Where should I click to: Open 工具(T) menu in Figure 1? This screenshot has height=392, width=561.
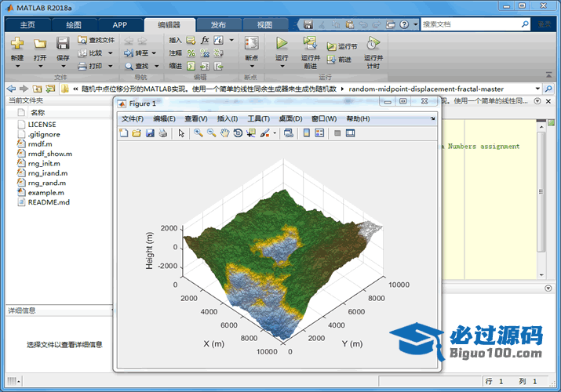pyautogui.click(x=258, y=118)
